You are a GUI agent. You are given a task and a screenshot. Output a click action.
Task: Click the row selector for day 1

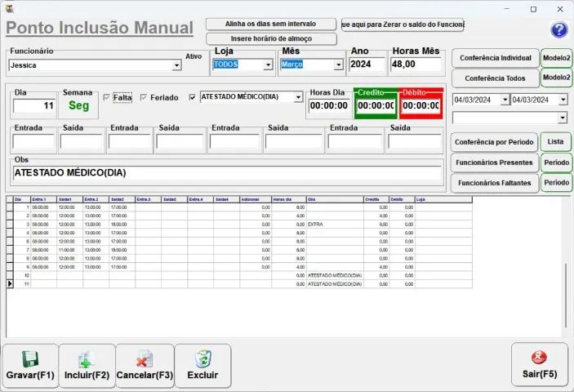10,207
